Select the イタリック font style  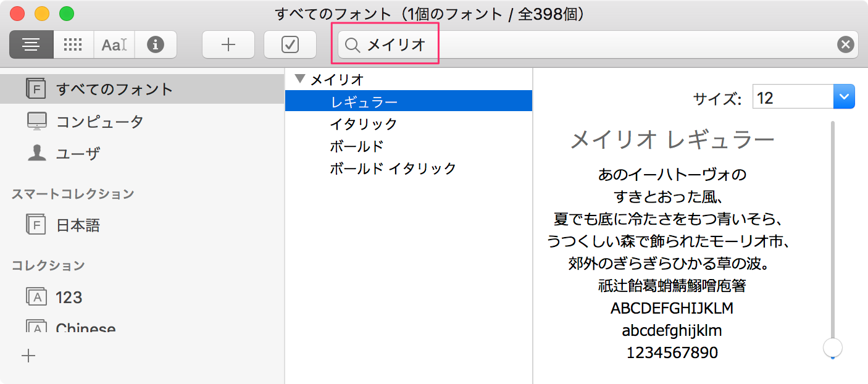409,123
